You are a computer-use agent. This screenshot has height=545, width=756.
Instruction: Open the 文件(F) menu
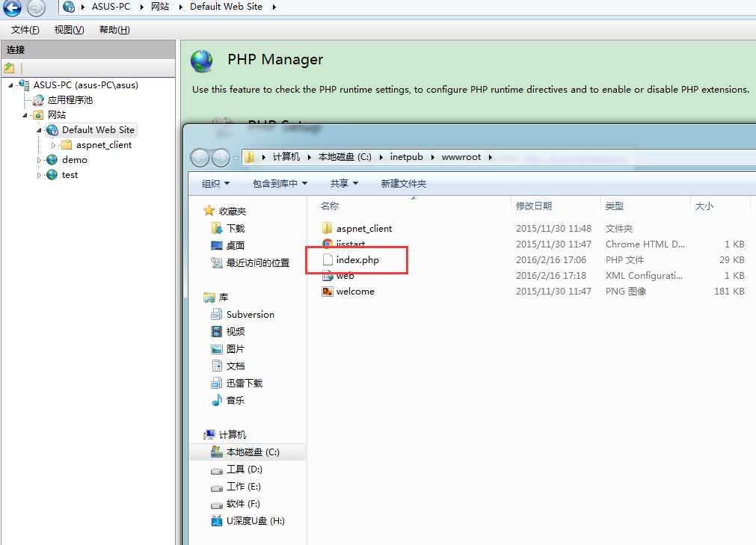click(x=25, y=30)
